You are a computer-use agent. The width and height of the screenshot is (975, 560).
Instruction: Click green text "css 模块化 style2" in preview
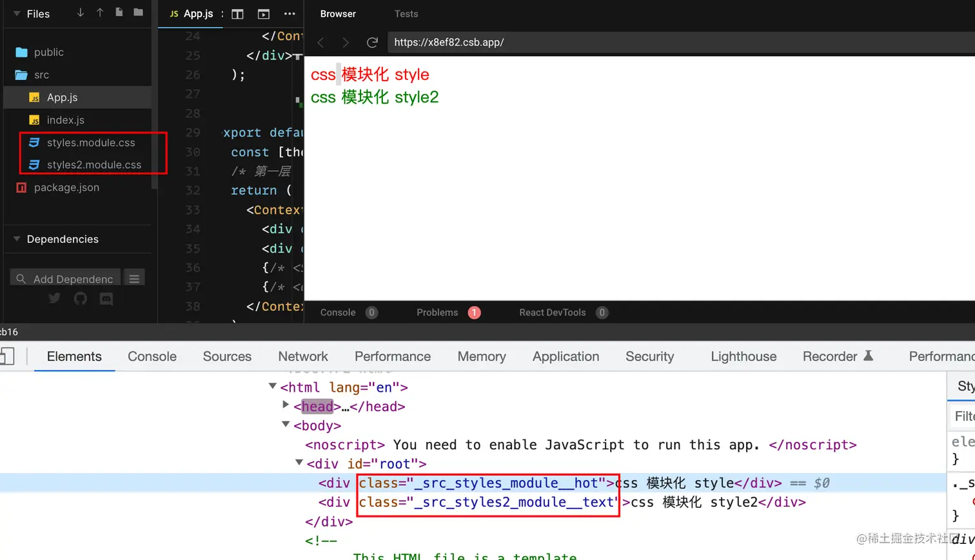[x=375, y=97]
